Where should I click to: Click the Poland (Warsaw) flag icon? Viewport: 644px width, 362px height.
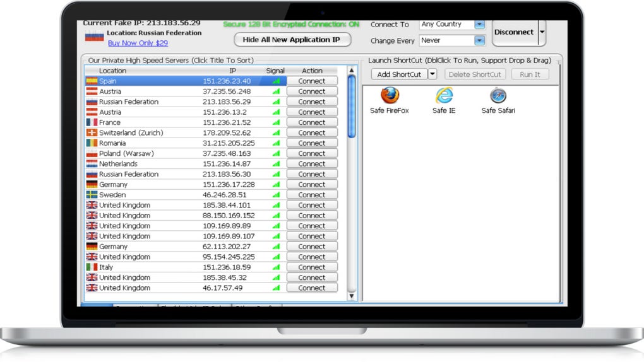coord(92,153)
